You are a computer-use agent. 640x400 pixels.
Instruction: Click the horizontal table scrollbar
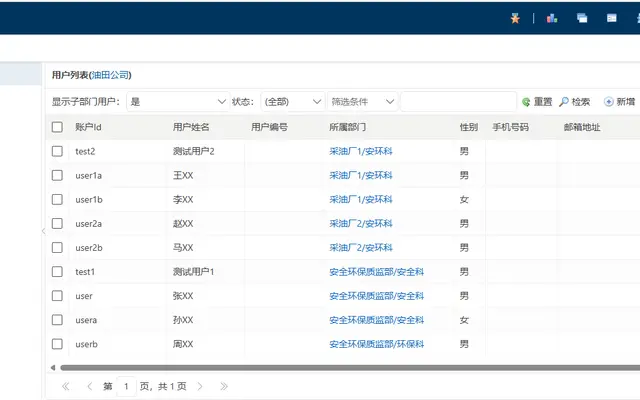tap(350, 368)
